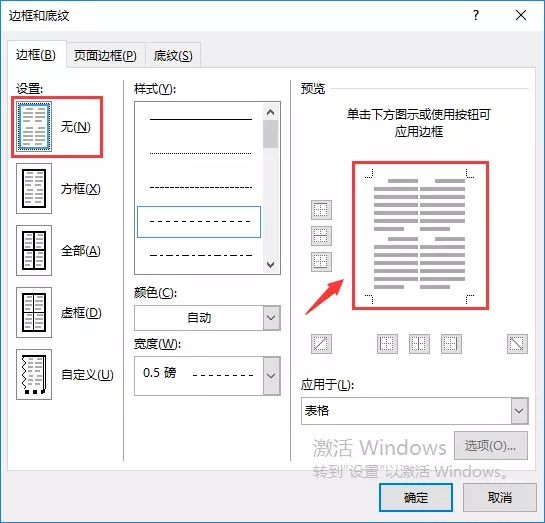The width and height of the screenshot is (545, 523).
Task: Choose the 方框(X) box border setting
Action: (34, 188)
